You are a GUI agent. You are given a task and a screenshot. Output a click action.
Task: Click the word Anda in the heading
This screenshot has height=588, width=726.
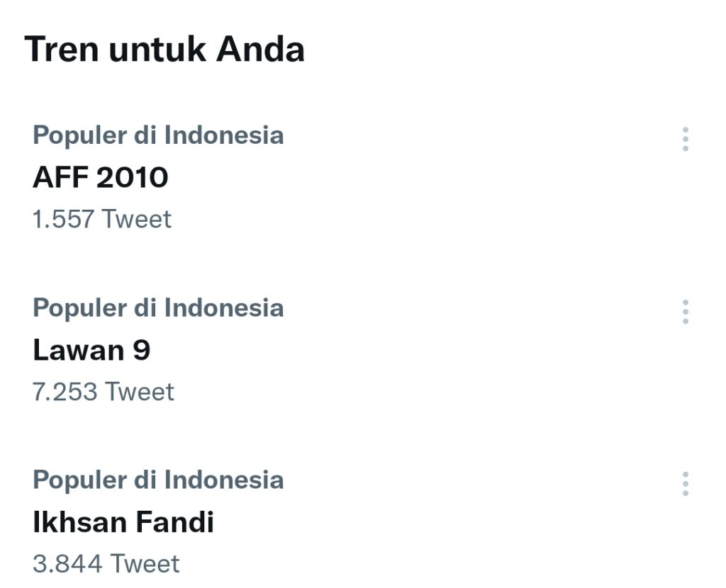[260, 50]
